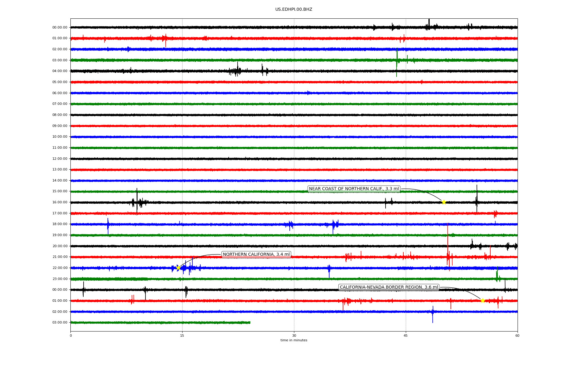
Task: Click the 22:00:00 time label
Action: 60,268
